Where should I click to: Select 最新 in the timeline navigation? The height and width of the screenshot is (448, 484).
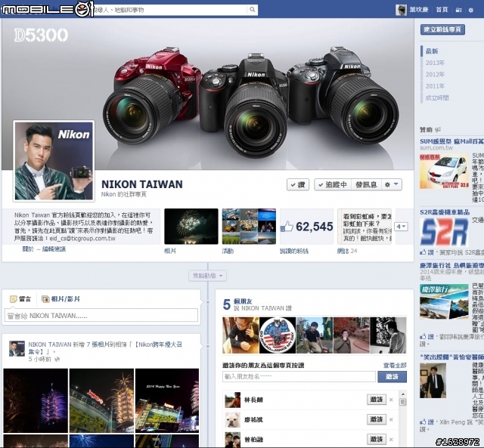coord(432,51)
